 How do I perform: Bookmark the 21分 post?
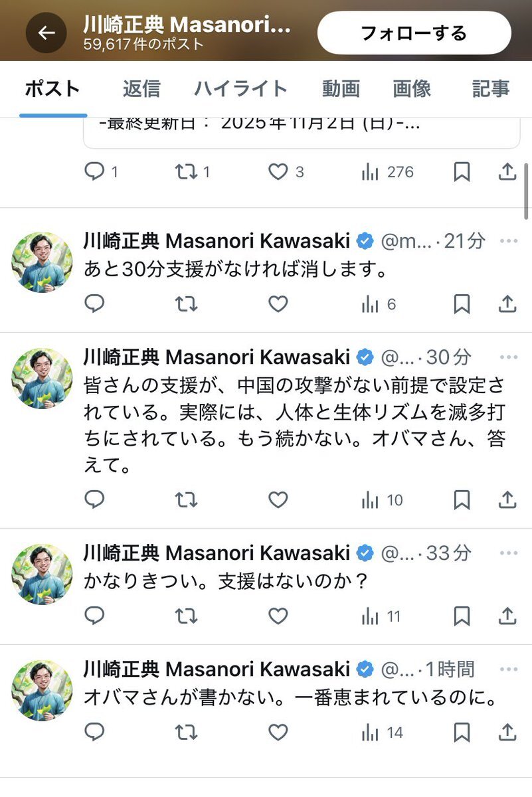coord(462,304)
